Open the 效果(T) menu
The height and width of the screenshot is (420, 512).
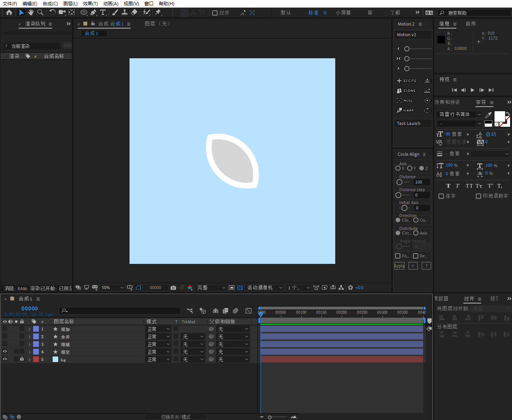click(90, 3)
